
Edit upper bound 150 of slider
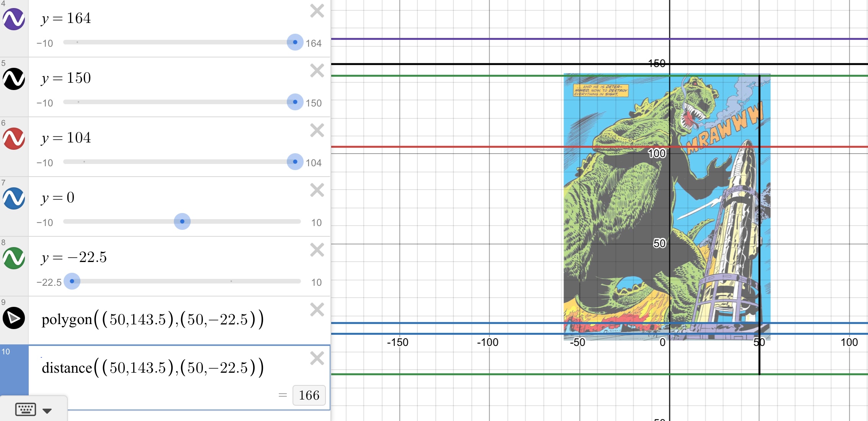pyautogui.click(x=314, y=103)
